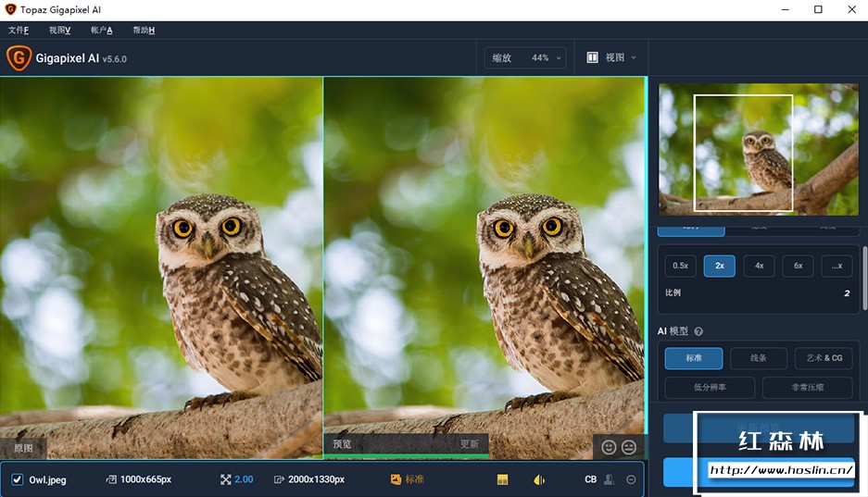The width and height of the screenshot is (868, 497).
Task: Click the 原图 original label
Action: (23, 448)
